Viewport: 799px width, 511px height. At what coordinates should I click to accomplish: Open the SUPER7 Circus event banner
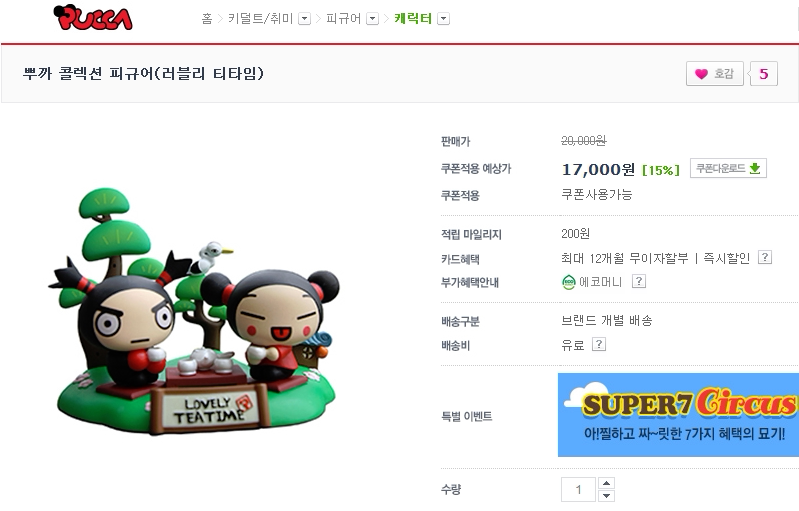pos(678,415)
